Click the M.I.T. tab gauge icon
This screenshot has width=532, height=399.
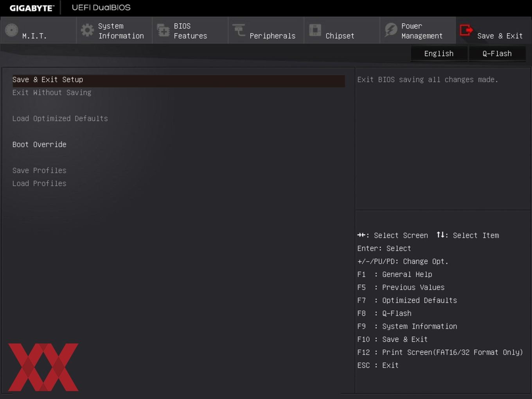point(11,30)
